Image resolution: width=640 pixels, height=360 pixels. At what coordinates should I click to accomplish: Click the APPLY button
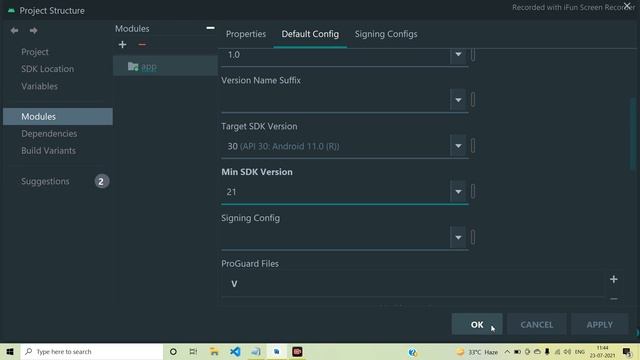pyautogui.click(x=600, y=324)
